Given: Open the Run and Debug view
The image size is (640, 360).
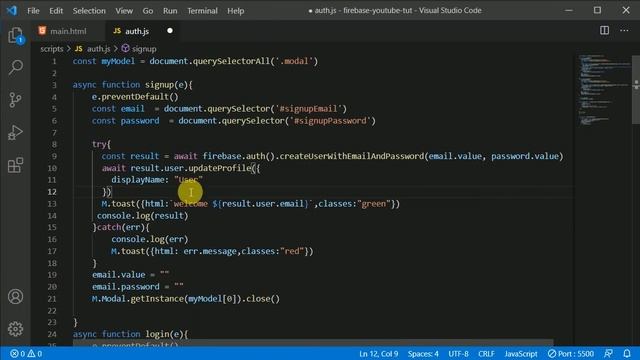Looking at the screenshot, I should coord(16,133).
